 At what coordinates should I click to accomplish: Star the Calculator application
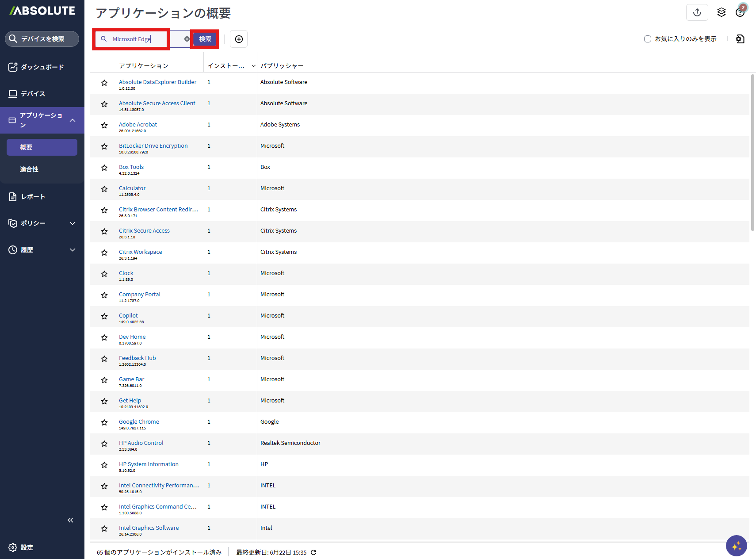click(x=104, y=189)
